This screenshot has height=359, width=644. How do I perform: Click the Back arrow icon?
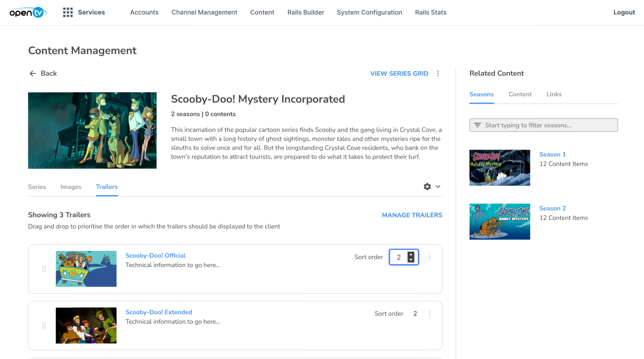tap(33, 73)
